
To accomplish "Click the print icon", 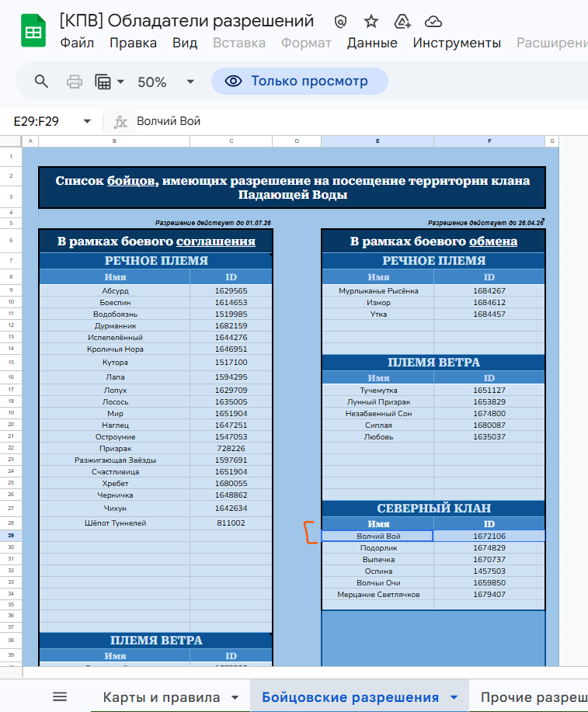I will (75, 82).
